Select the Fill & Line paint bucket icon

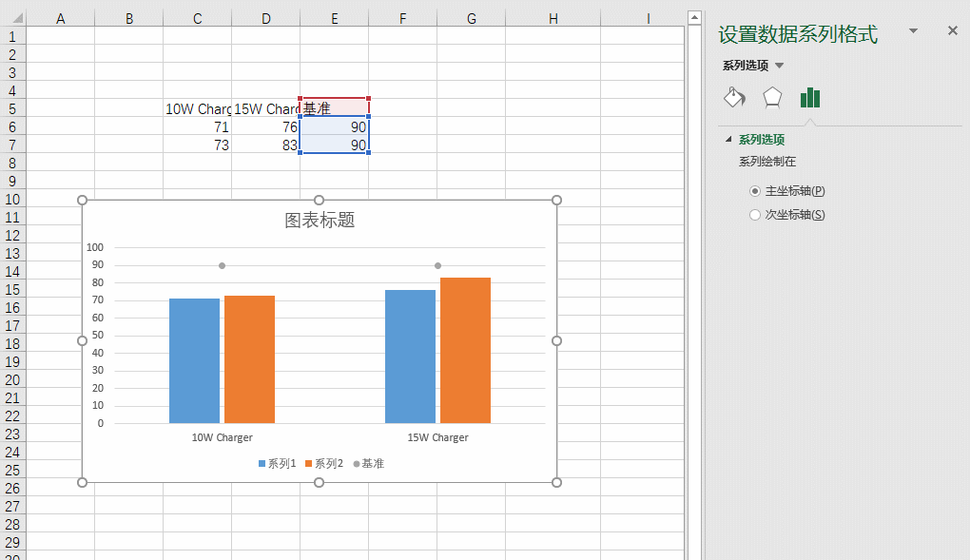(733, 97)
